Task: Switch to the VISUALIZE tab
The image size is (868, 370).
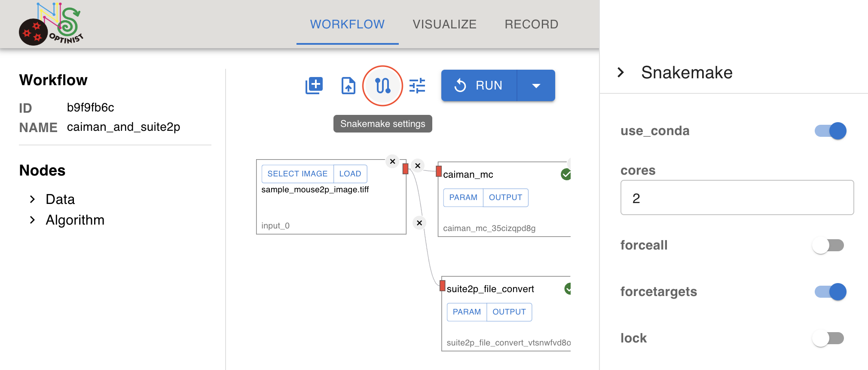Action: coord(445,24)
